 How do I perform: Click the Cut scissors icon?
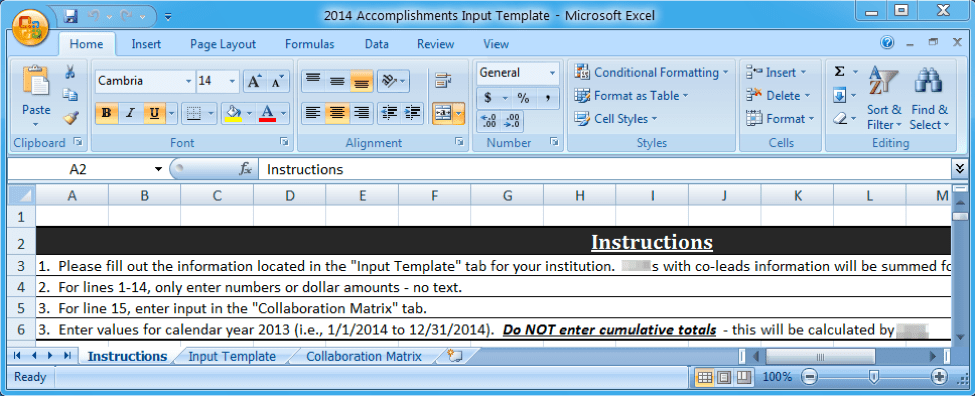[70, 72]
